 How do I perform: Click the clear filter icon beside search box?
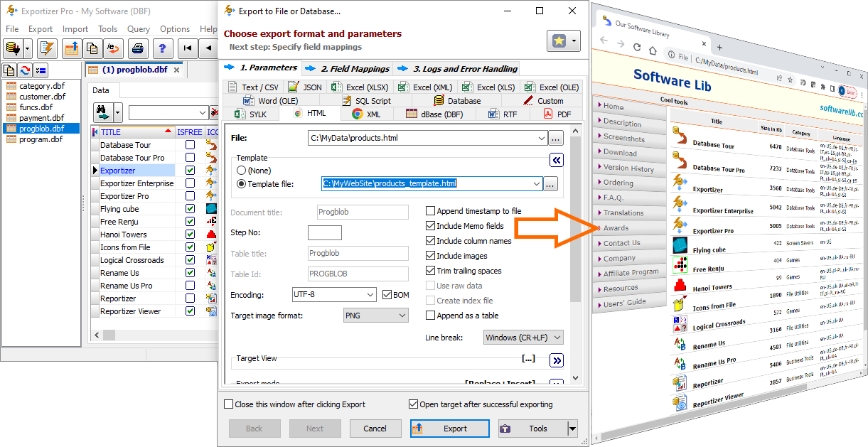214,113
